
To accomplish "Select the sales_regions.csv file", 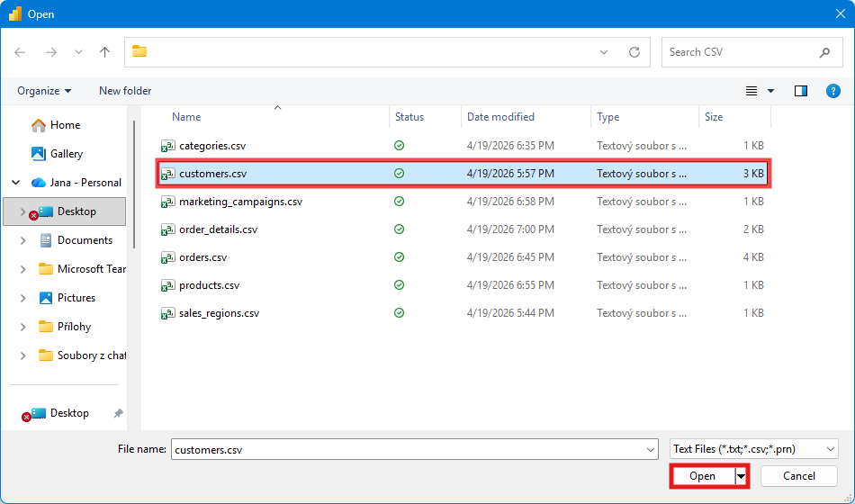I will [463, 313].
